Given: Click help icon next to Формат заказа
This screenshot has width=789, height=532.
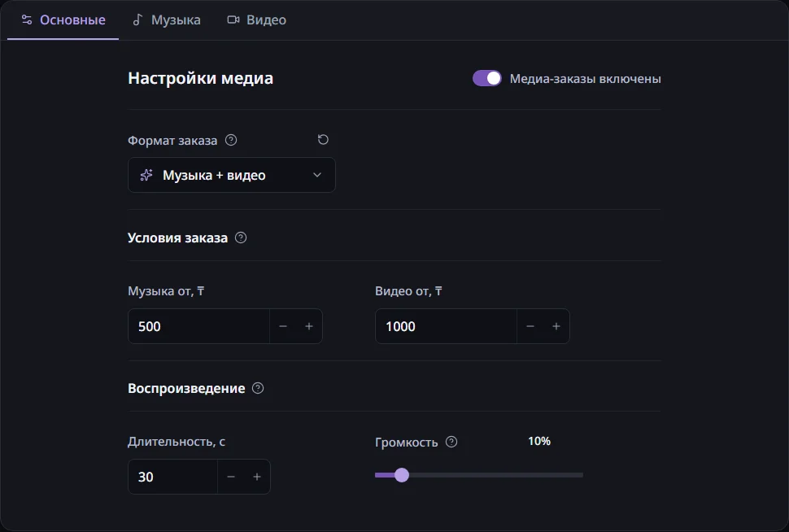Looking at the screenshot, I should coord(231,140).
